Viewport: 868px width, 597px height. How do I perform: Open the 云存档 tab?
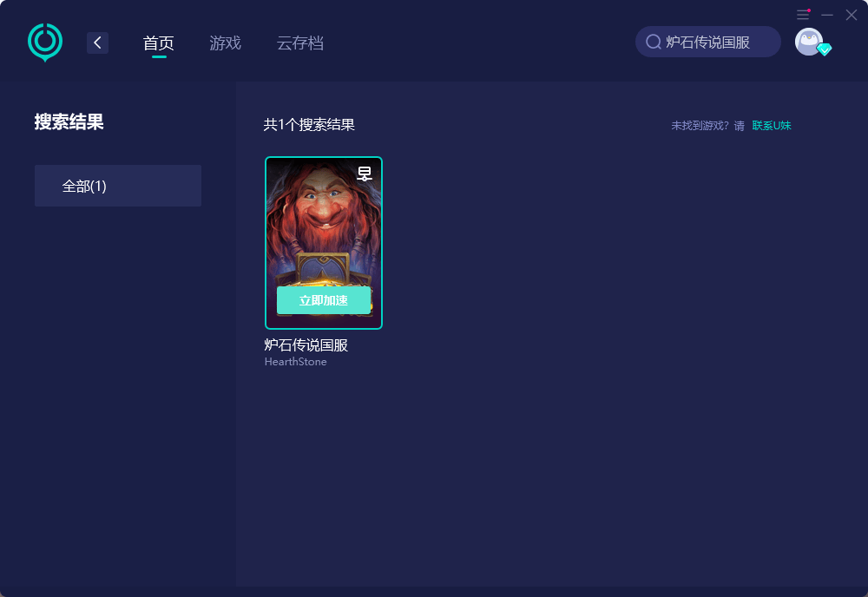[300, 43]
